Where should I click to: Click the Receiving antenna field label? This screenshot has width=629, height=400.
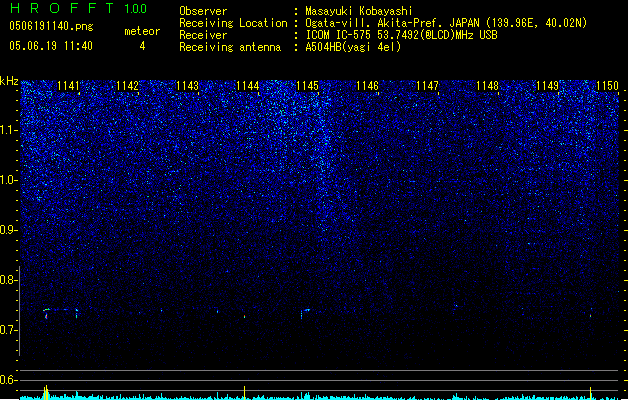[x=230, y=47]
